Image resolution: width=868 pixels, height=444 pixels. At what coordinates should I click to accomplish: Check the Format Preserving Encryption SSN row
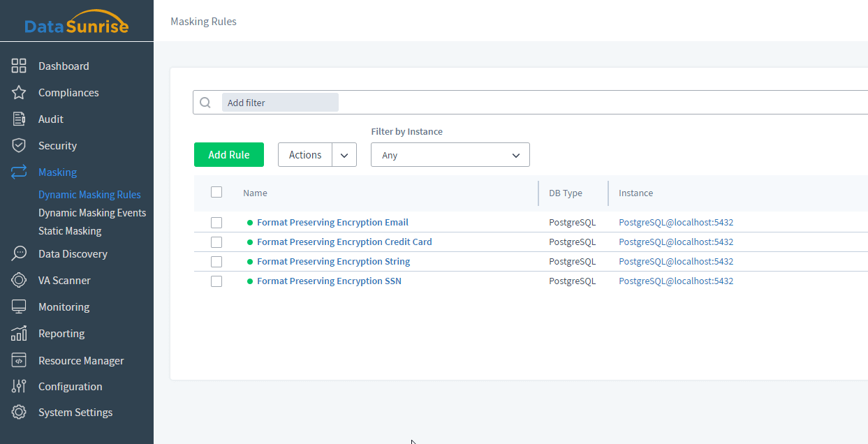point(216,281)
